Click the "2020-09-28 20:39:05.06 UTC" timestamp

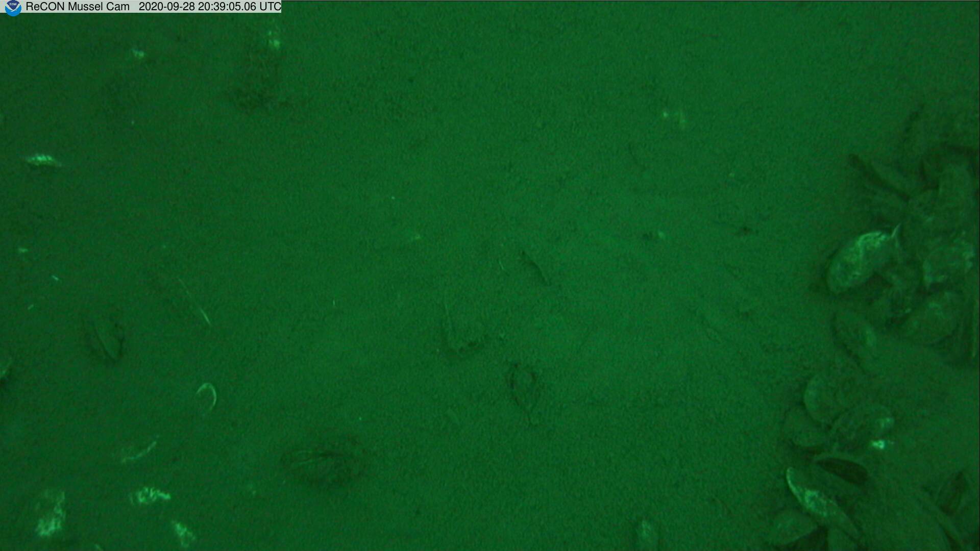pyautogui.click(x=210, y=7)
